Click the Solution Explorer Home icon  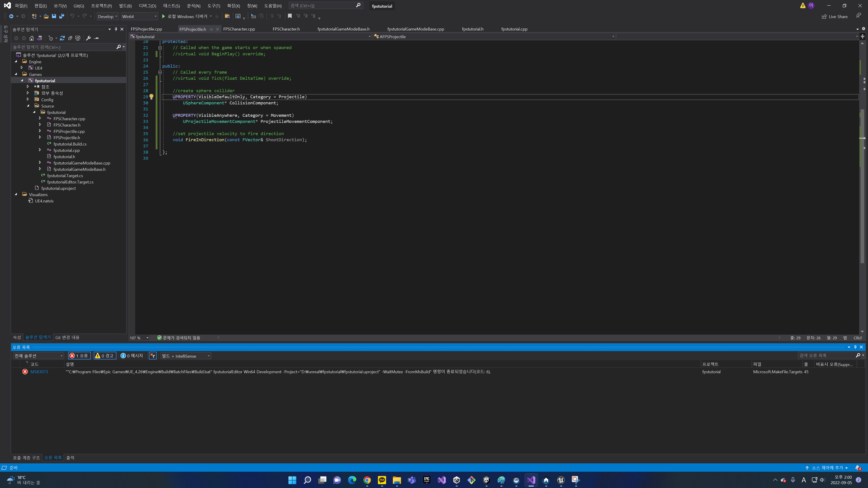[x=32, y=38]
